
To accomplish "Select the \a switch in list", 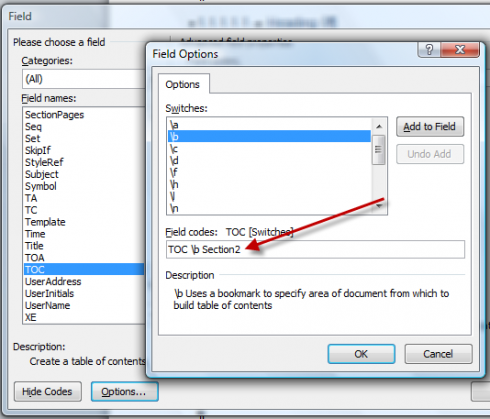I will [269, 125].
